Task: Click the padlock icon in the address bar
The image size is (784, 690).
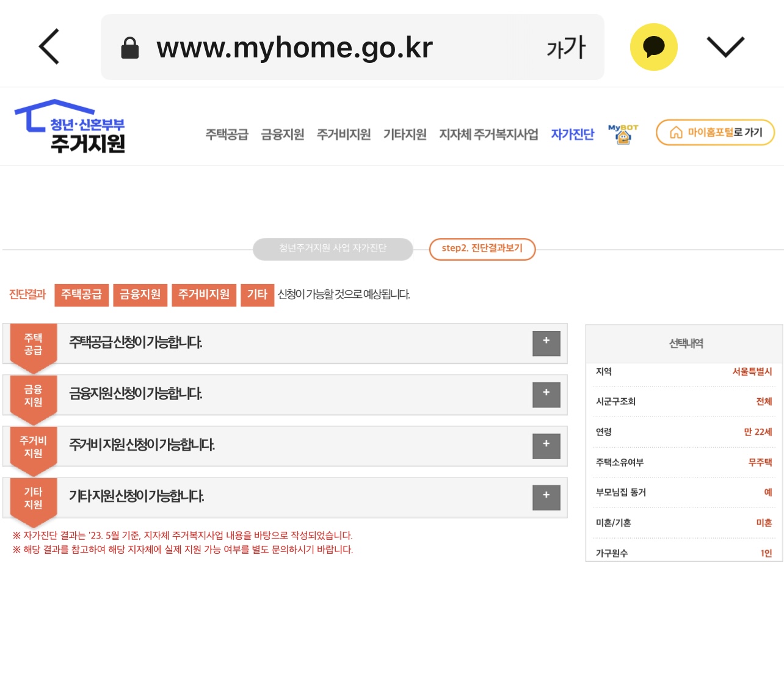Action: 130,46
